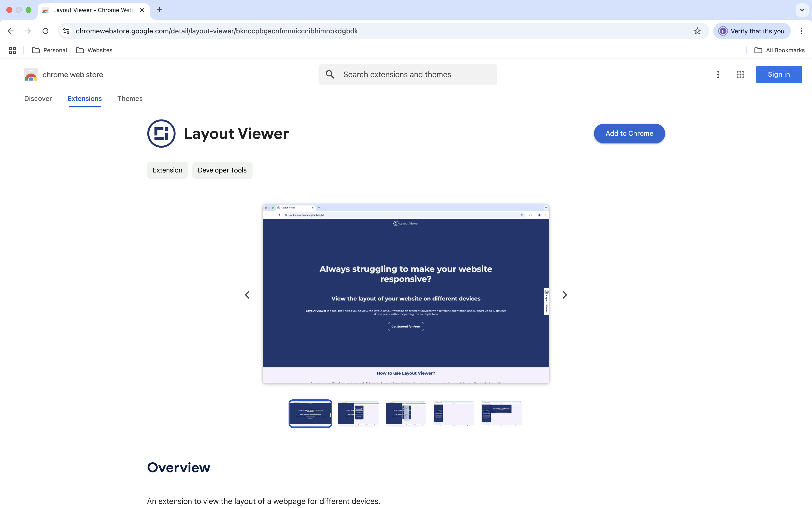Click Add to Chrome button
The height and width of the screenshot is (508, 812).
coord(629,133)
